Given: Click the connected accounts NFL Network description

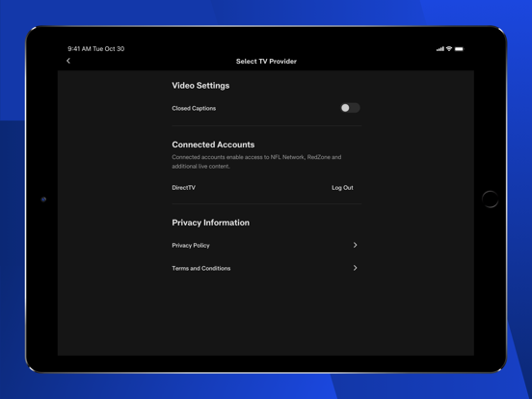Looking at the screenshot, I should [x=256, y=162].
